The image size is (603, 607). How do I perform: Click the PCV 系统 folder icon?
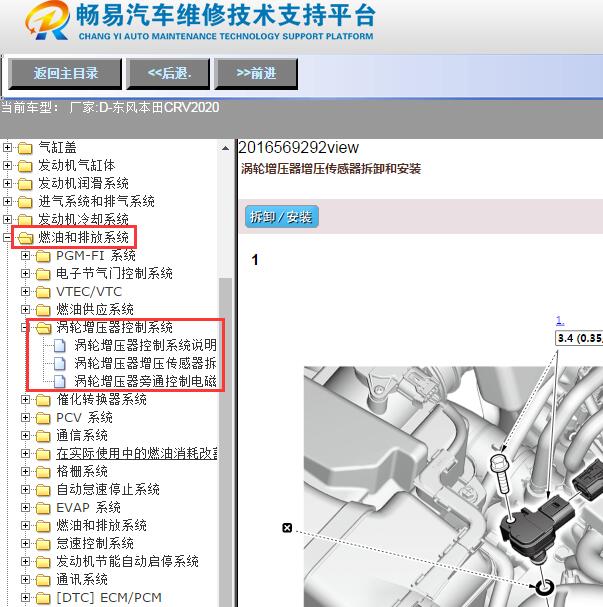[43, 418]
